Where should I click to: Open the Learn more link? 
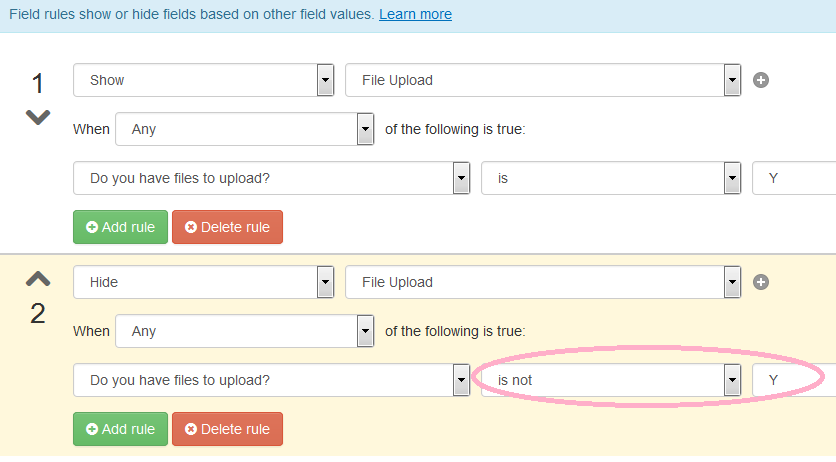click(415, 14)
